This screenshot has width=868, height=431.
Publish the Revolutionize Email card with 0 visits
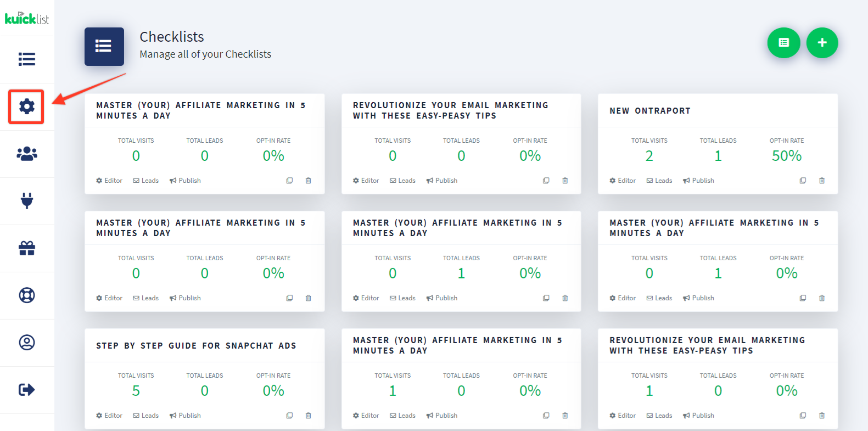442,181
